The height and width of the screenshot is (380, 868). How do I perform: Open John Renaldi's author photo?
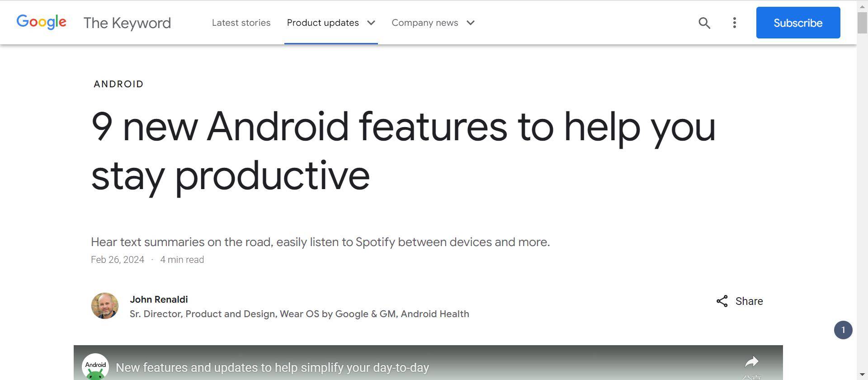pyautogui.click(x=104, y=306)
